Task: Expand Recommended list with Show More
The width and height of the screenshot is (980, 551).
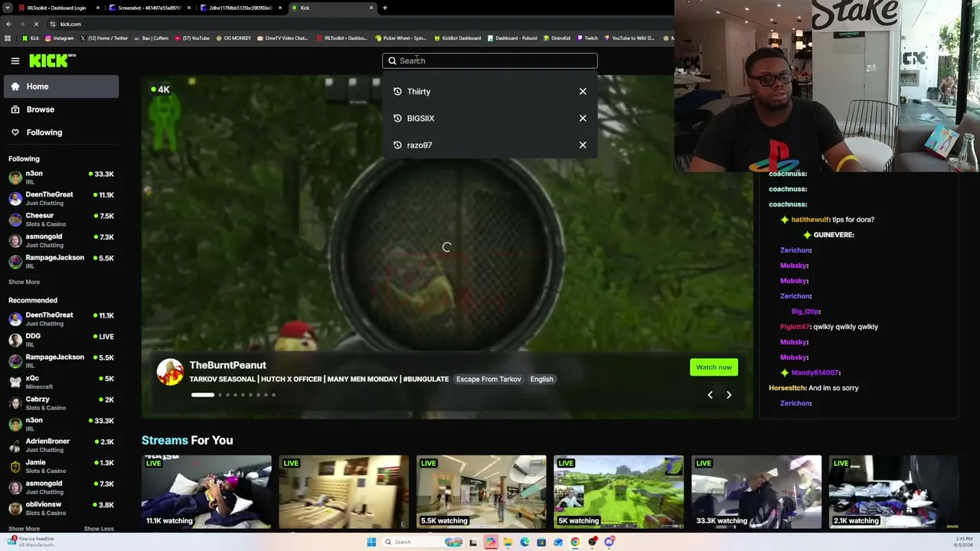Action: pos(24,529)
